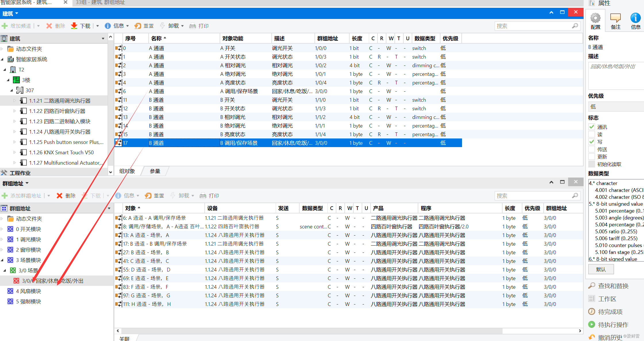
Task: Click the 重置 reset icon in group address toolbar
Action: point(148,196)
